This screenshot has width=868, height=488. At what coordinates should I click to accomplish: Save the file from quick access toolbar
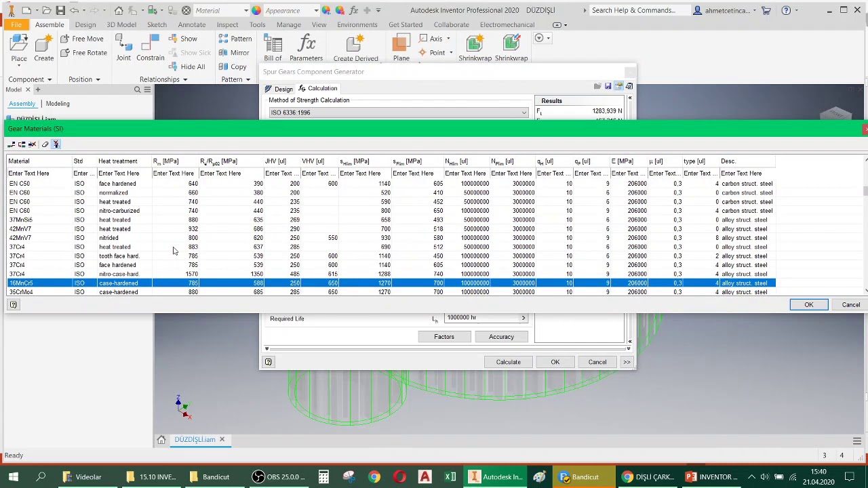click(60, 10)
